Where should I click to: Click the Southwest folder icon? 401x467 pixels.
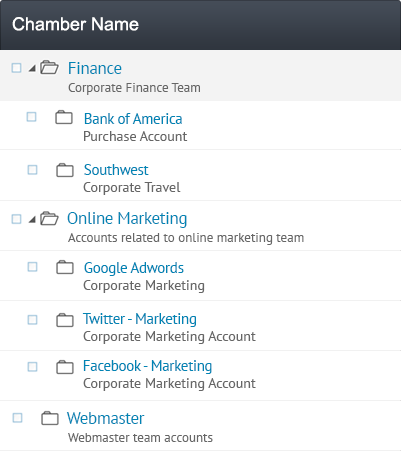[x=65, y=170]
